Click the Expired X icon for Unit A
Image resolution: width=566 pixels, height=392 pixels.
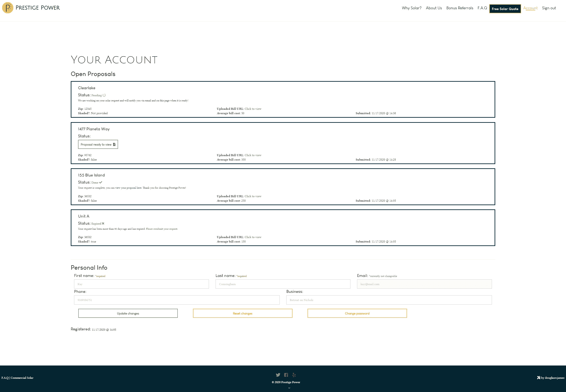pos(103,223)
